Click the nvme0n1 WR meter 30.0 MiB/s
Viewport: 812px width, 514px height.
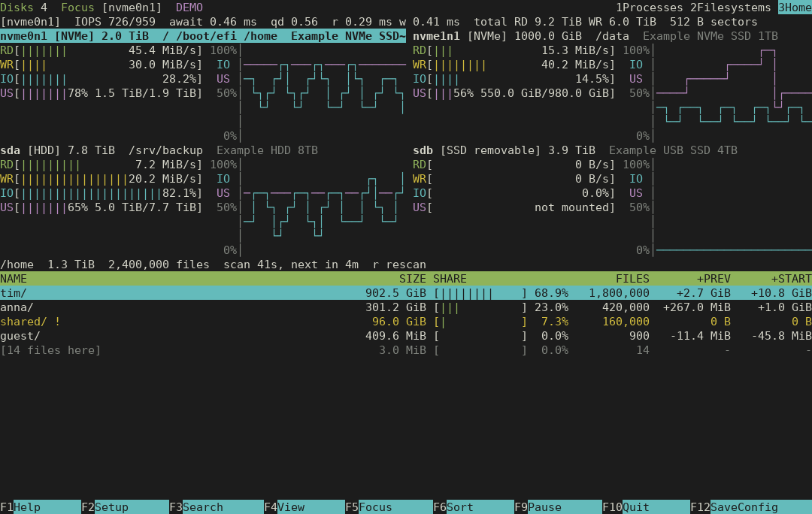101,65
